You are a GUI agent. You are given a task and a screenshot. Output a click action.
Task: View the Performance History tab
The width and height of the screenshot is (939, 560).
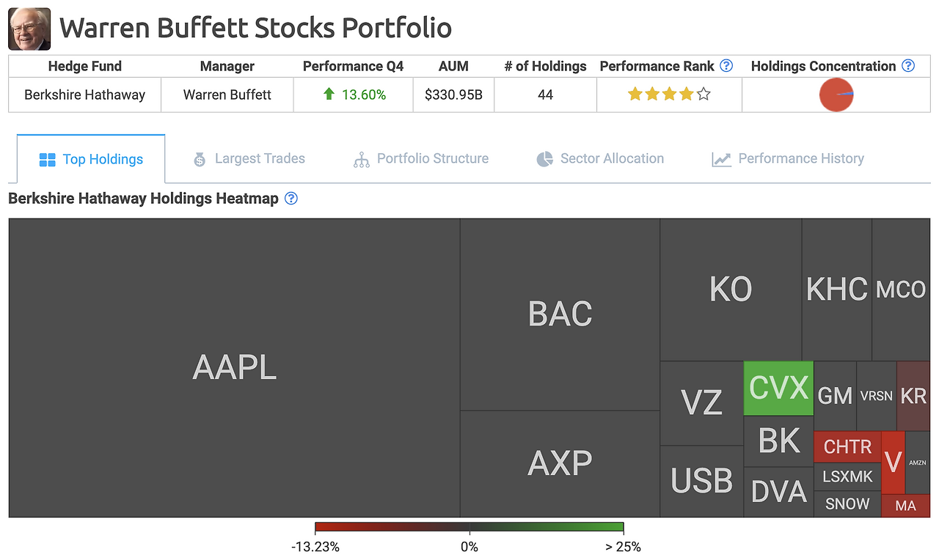(x=788, y=159)
